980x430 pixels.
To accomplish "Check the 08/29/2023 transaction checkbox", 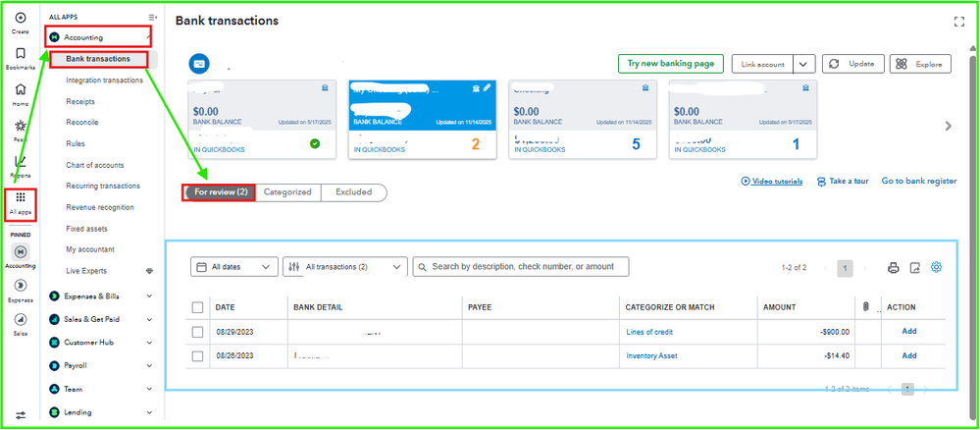I will coord(197,332).
